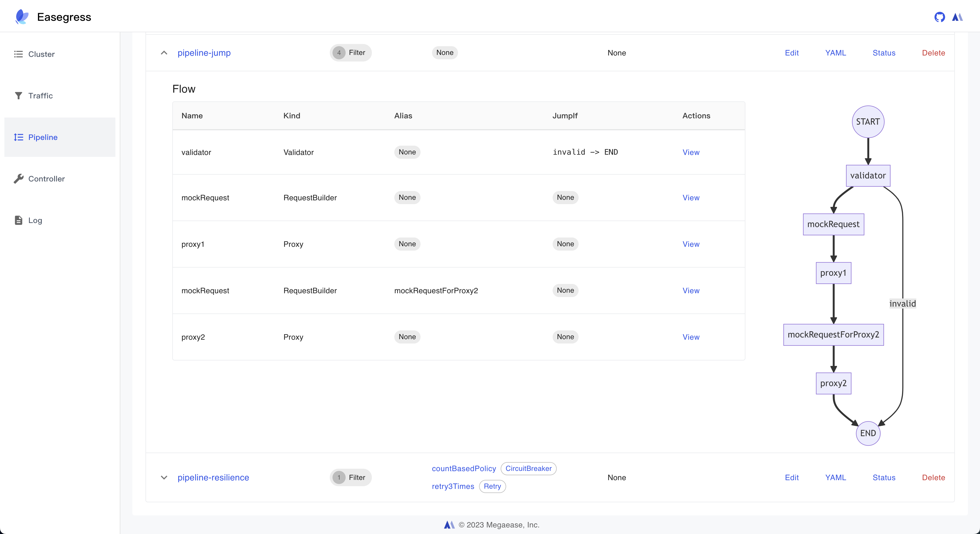980x534 pixels.
Task: Click the MegaEase logo icon in header
Action: click(957, 17)
